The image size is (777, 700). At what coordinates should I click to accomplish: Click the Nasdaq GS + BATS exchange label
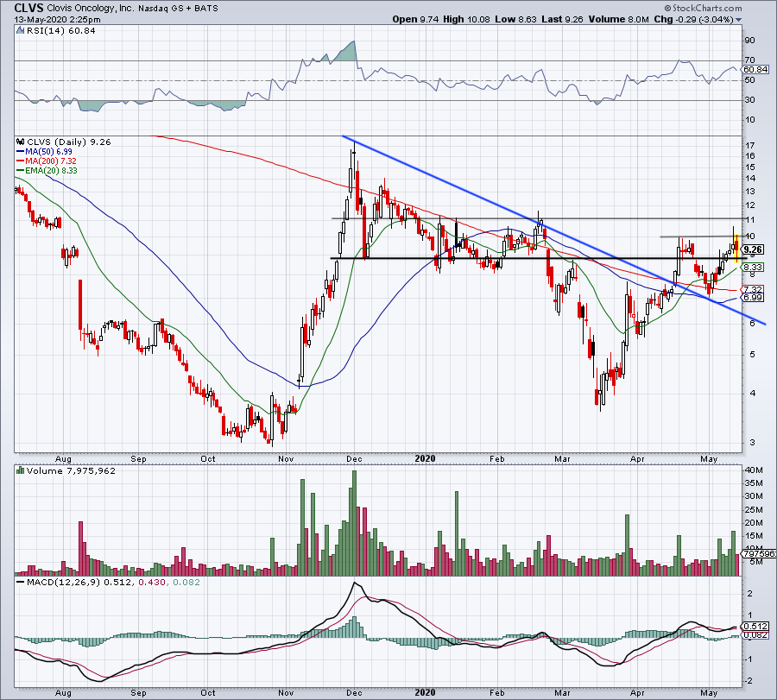tap(177, 9)
